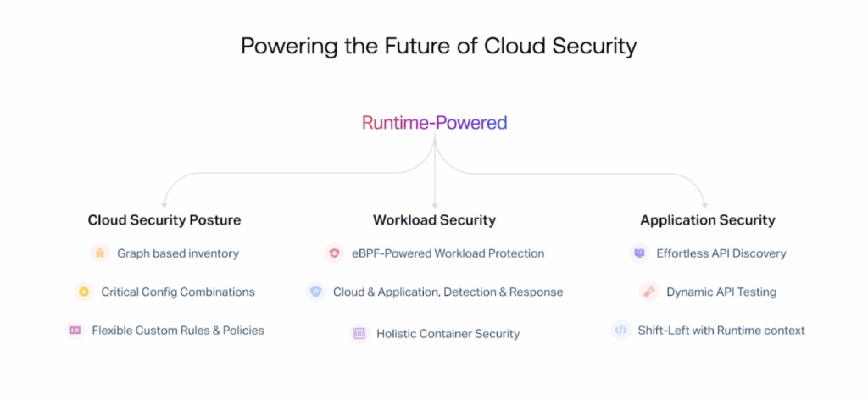Image resolution: width=868 pixels, height=400 pixels.
Task: Click the pink card icon beside Flexible Custom Rules
Action: pyautogui.click(x=75, y=331)
